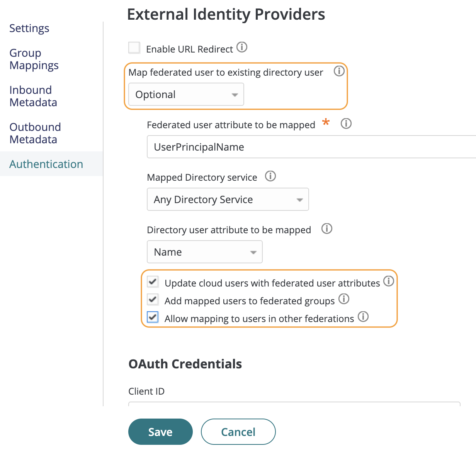Click the info icon for Allow mapping option
This screenshot has height=451, width=476.
pos(363,317)
